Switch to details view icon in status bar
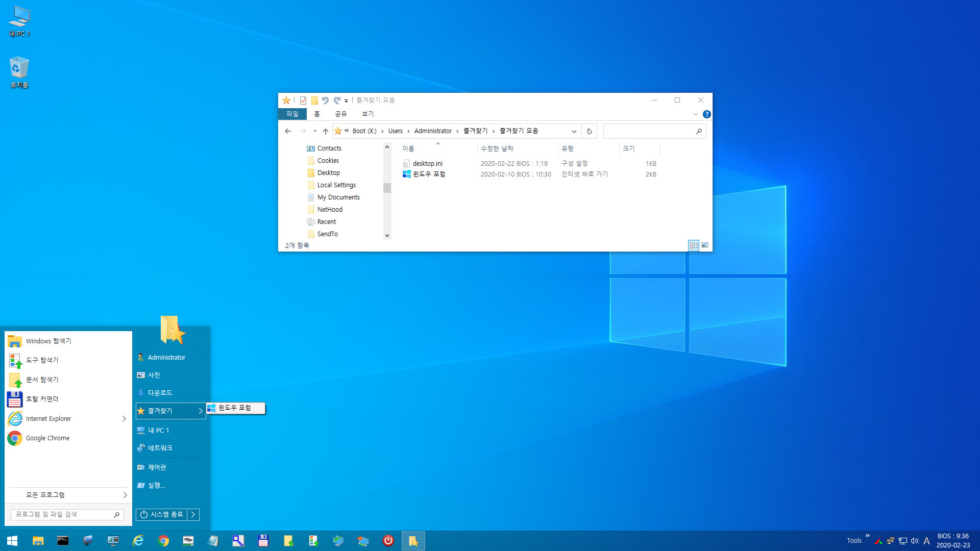The height and width of the screenshot is (551, 980). pyautogui.click(x=694, y=245)
